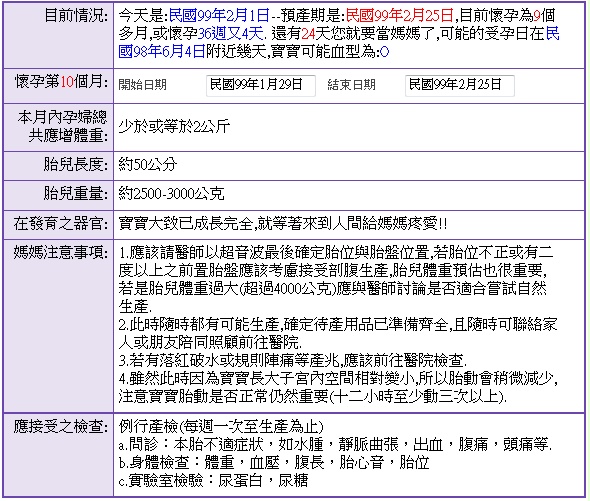Click the conception date 國98年6月4日
The image size is (590, 501).
pyautogui.click(x=162, y=52)
